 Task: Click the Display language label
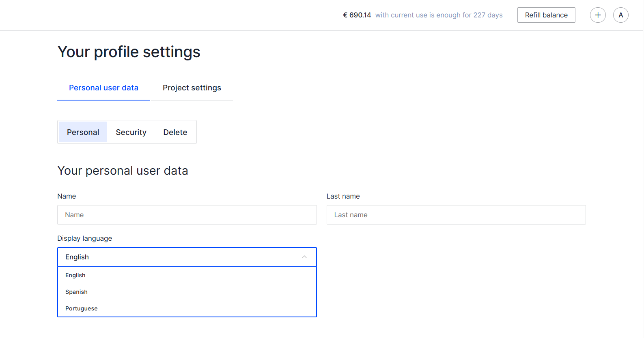(x=84, y=238)
